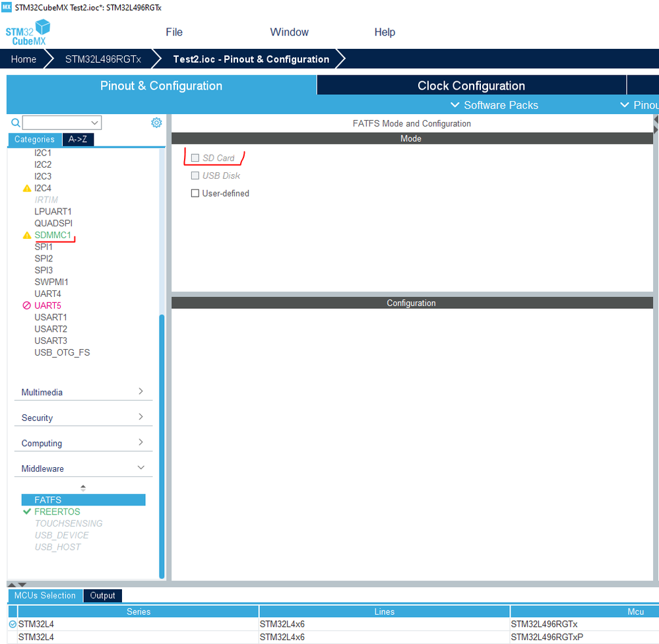
Task: Enable the SD Card checkbox
Action: tap(195, 158)
